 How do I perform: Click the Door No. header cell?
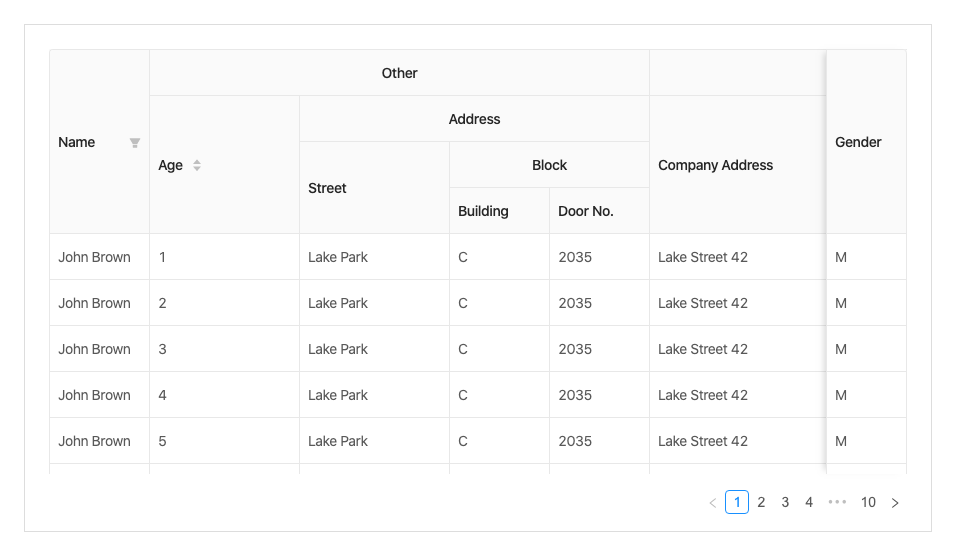(586, 211)
